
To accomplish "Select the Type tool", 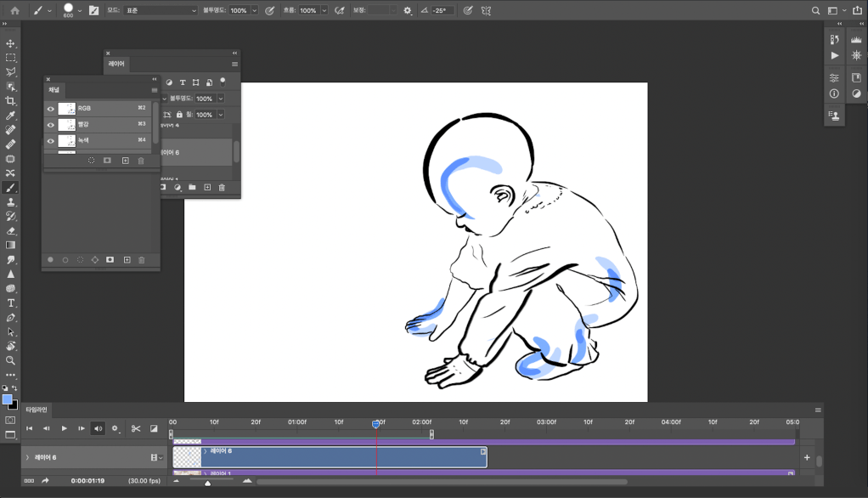I will (x=10, y=303).
